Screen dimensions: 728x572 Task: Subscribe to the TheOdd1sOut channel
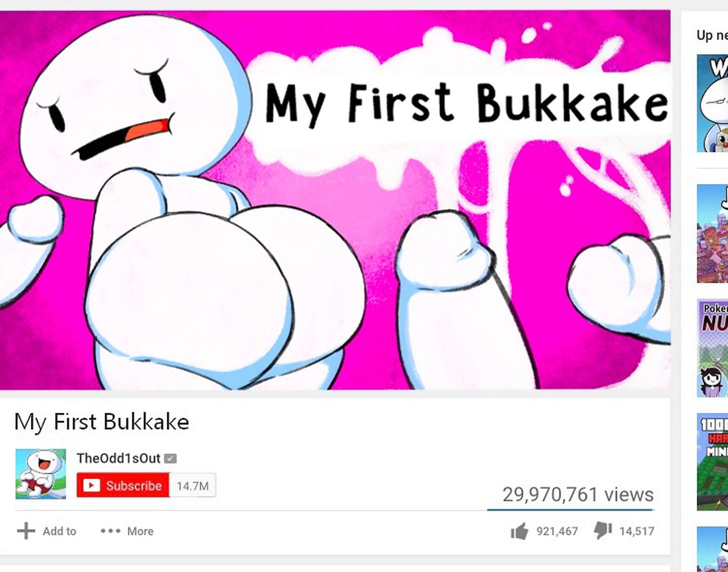click(123, 485)
